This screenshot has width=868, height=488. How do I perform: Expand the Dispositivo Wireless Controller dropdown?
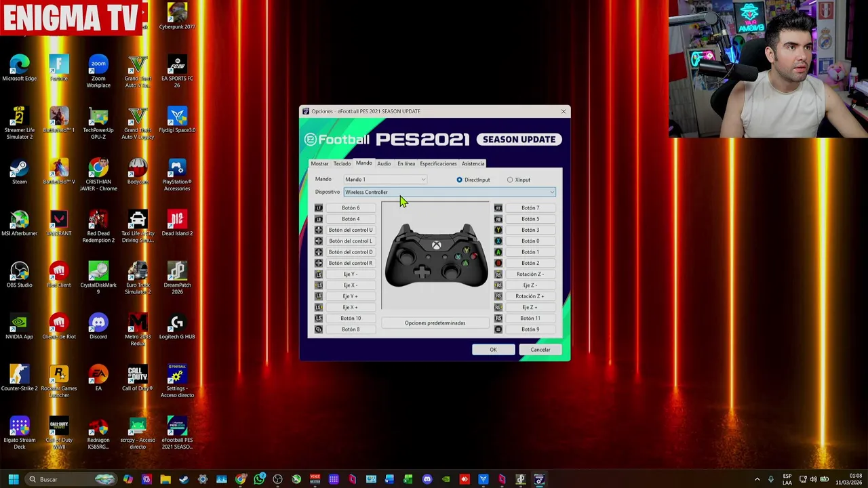(x=450, y=192)
